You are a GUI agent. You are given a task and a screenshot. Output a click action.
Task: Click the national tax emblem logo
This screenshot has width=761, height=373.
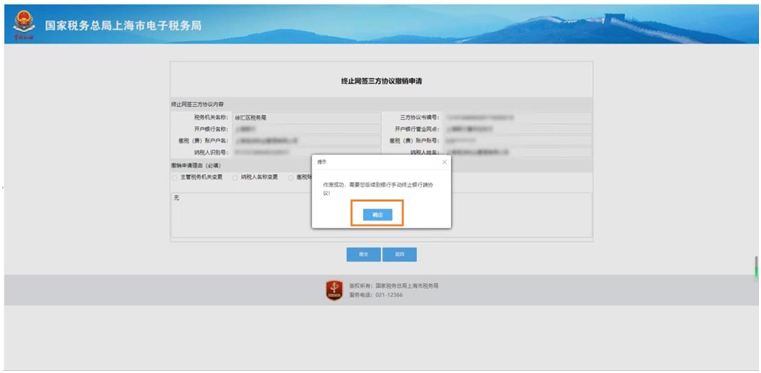[x=24, y=24]
